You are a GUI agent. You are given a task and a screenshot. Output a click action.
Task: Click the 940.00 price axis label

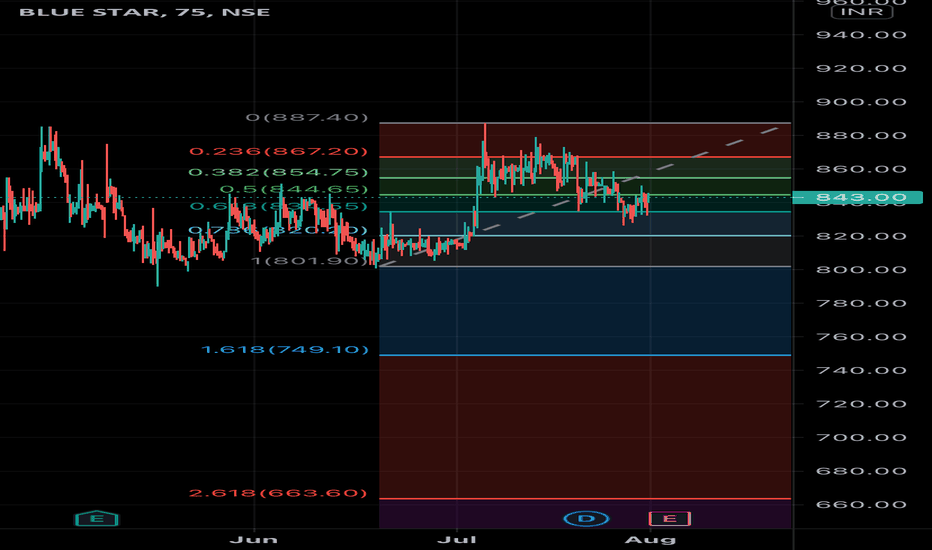click(861, 34)
